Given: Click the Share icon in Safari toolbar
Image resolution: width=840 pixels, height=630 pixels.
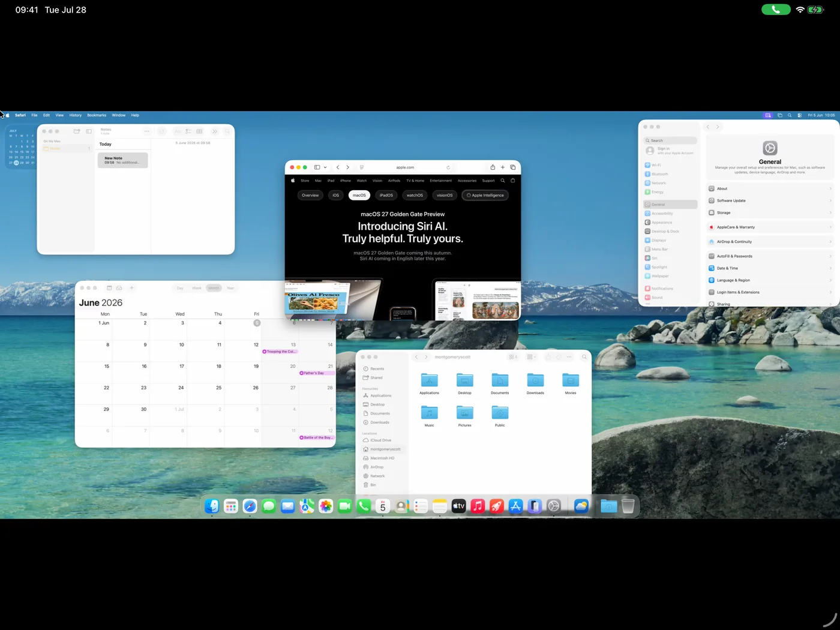Looking at the screenshot, I should click(x=493, y=167).
